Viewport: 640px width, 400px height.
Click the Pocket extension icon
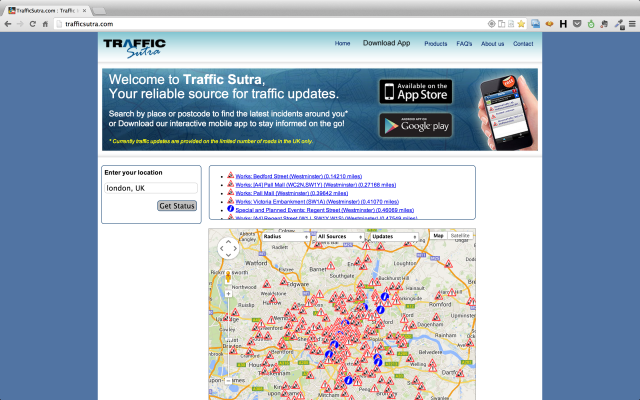coord(577,24)
